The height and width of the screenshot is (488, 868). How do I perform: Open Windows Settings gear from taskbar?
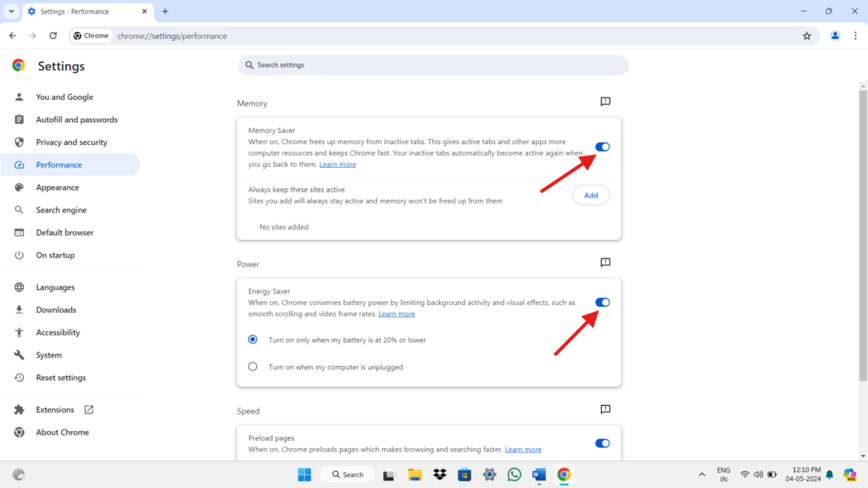489,474
